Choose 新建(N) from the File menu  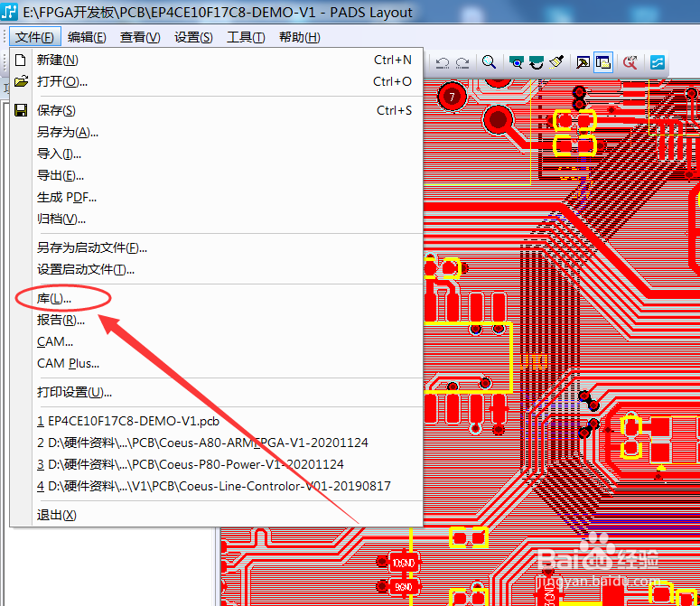pyautogui.click(x=217, y=60)
